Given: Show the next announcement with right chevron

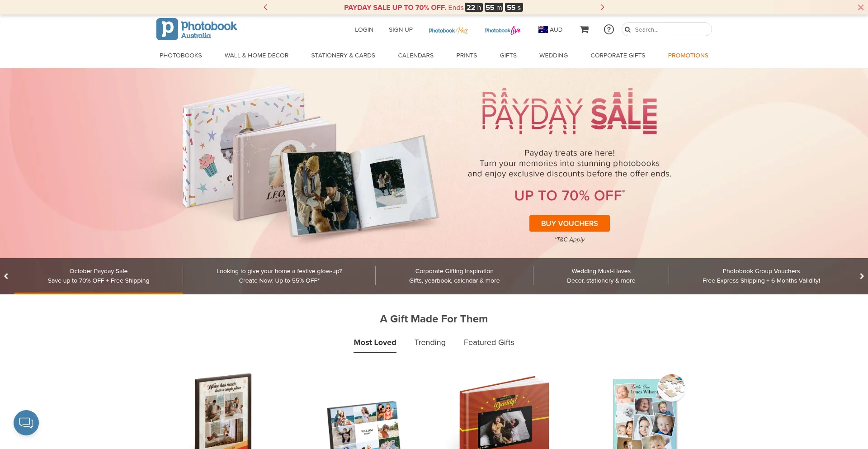Looking at the screenshot, I should [602, 7].
